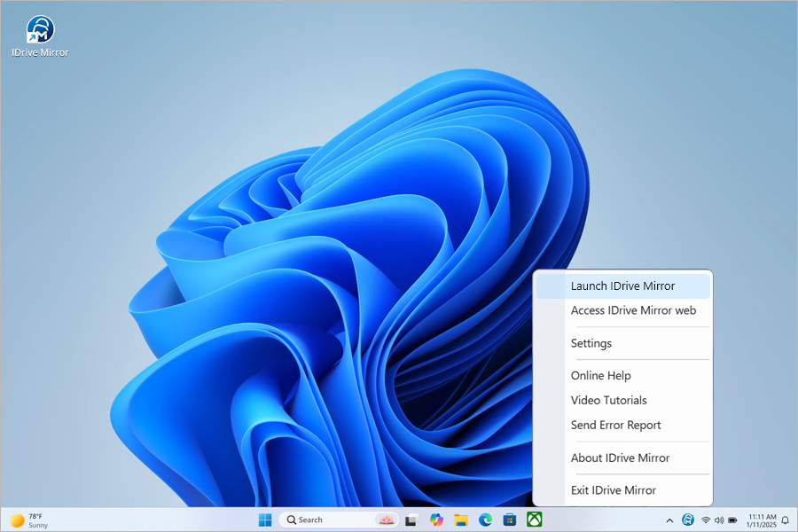Select Online Help in the menu
This screenshot has width=798, height=532.
click(x=600, y=376)
